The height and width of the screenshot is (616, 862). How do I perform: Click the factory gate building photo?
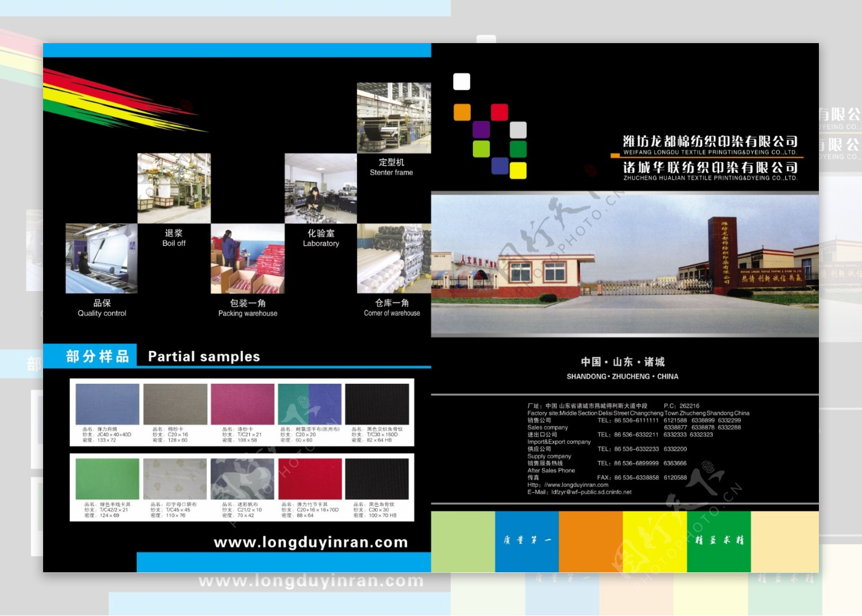pyautogui.click(x=625, y=264)
